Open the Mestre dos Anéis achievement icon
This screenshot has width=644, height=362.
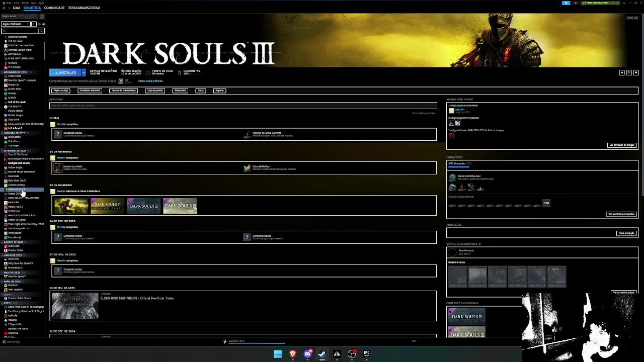pos(58,168)
